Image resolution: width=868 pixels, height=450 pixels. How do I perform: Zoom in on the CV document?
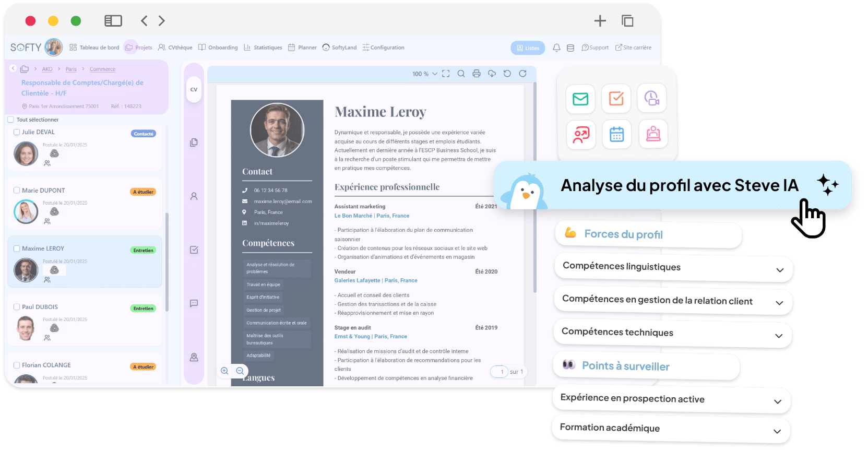224,371
